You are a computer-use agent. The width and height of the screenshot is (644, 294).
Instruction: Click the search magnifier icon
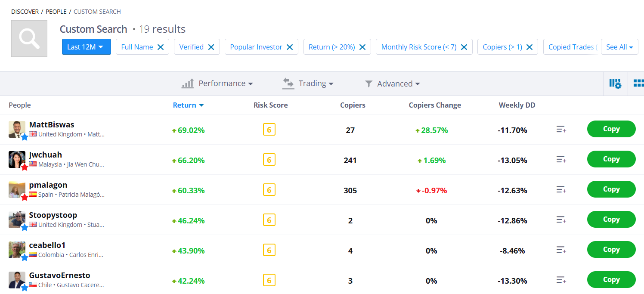(29, 38)
